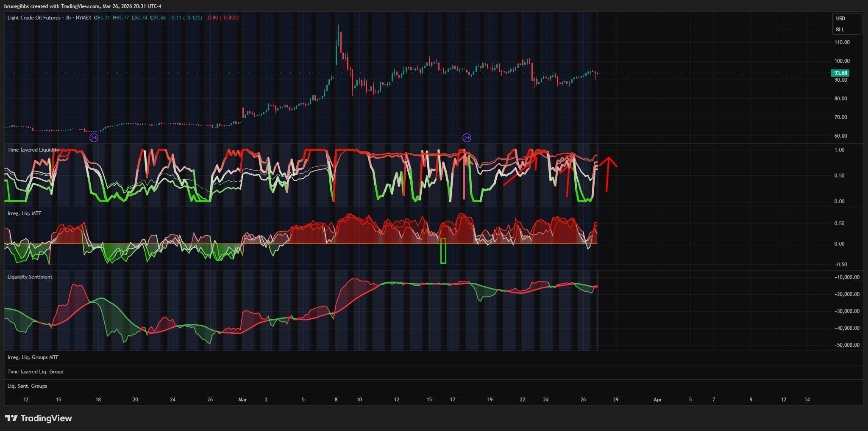Click the purple contract rollover icon near Feb 18
This screenshot has height=431, width=868.
pyautogui.click(x=94, y=138)
